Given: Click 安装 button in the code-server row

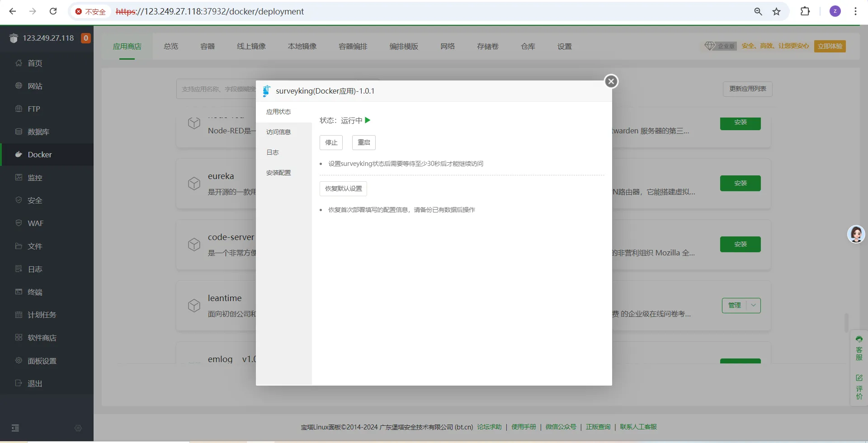Looking at the screenshot, I should 741,244.
